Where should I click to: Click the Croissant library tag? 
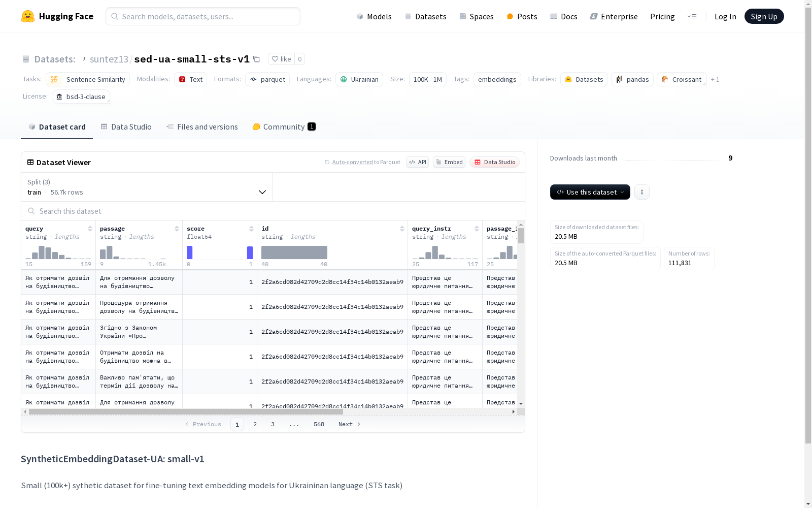tap(682, 79)
